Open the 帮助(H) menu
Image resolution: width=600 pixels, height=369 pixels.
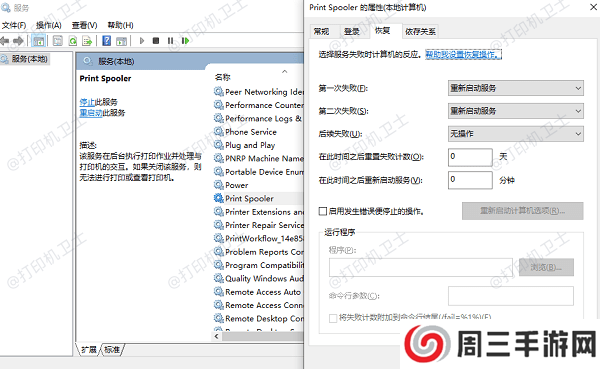point(121,25)
